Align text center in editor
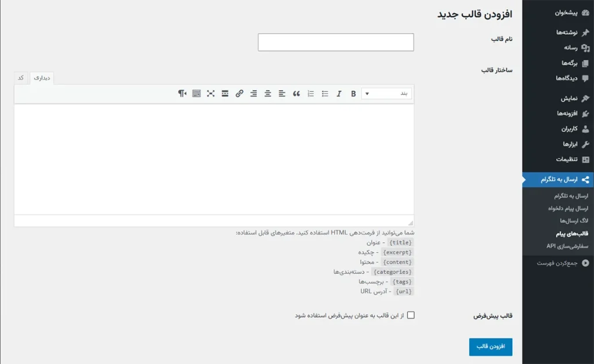The image size is (594, 364). point(268,93)
